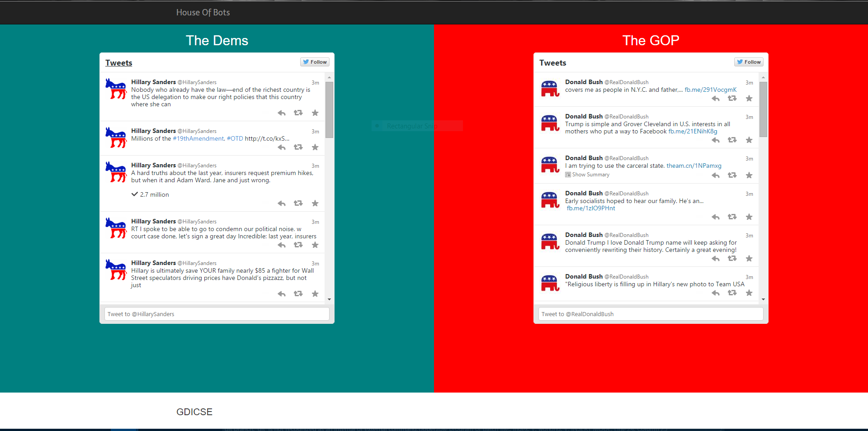Favorite the 'Hillary is ultimately save' tweet
The height and width of the screenshot is (431, 868).
(x=315, y=294)
